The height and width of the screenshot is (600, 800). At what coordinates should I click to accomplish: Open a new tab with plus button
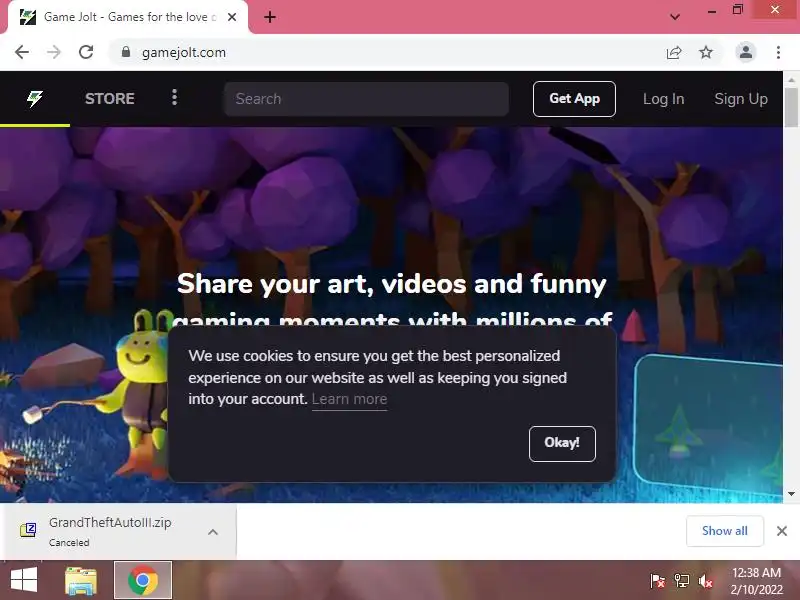point(270,17)
